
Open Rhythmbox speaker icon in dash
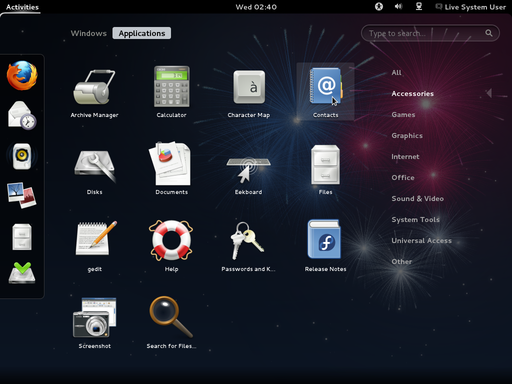(x=22, y=156)
